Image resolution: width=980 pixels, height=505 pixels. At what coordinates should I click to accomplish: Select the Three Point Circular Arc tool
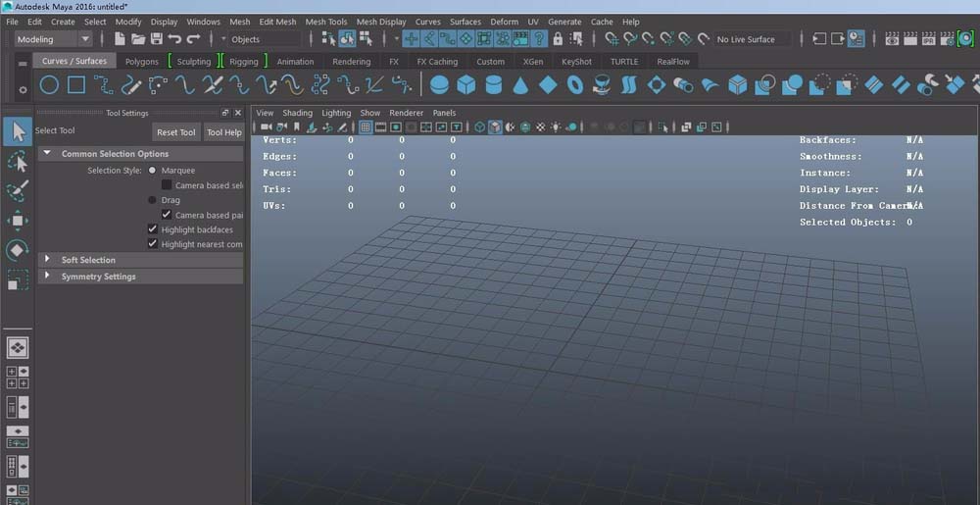pos(158,84)
